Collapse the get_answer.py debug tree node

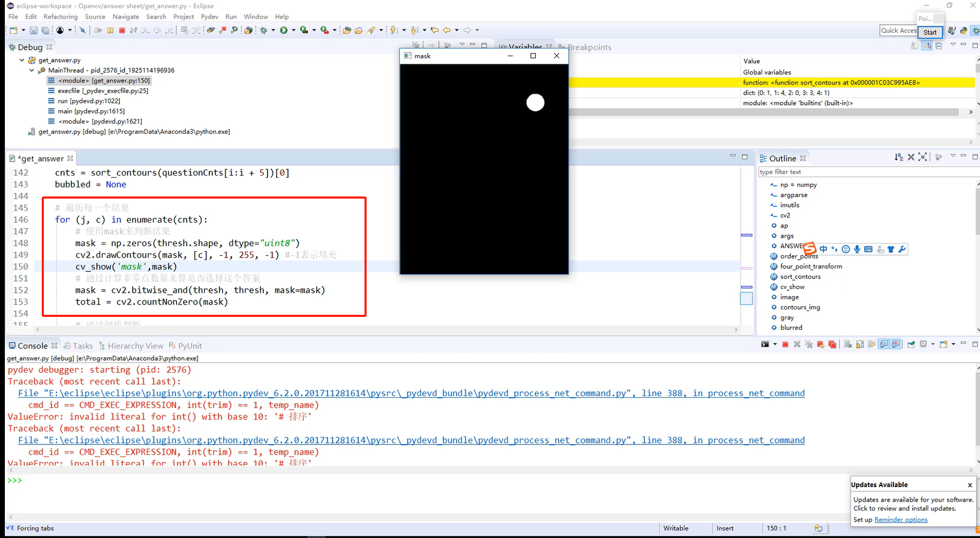(x=22, y=60)
